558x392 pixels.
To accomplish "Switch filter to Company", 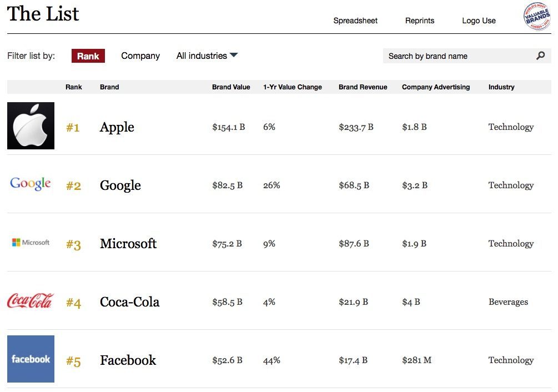I will coord(140,56).
